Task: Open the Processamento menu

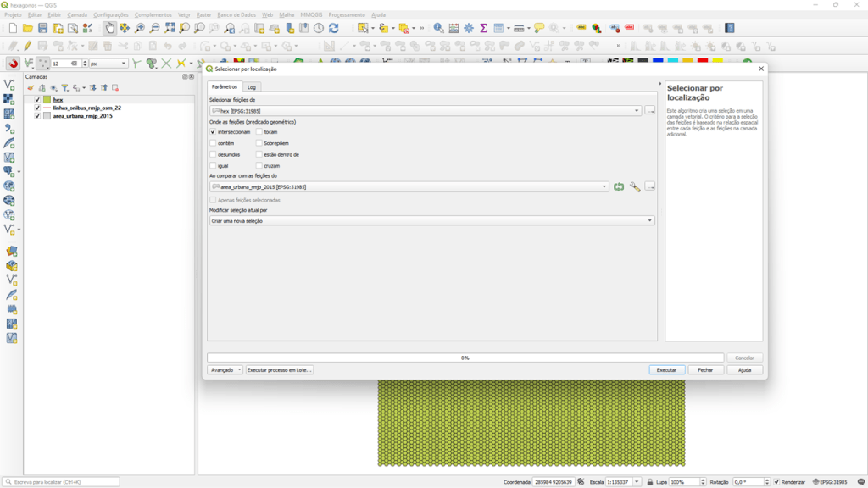Action: (346, 15)
